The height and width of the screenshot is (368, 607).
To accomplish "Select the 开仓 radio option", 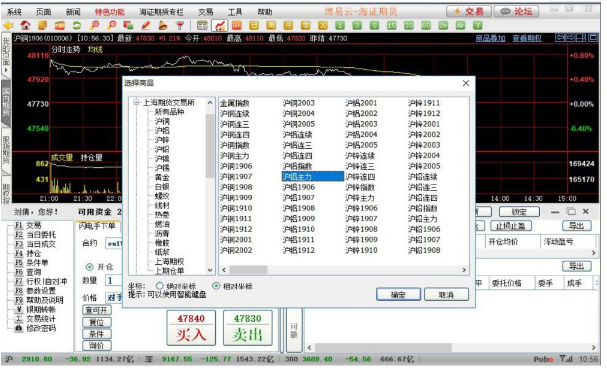I will click(x=89, y=267).
